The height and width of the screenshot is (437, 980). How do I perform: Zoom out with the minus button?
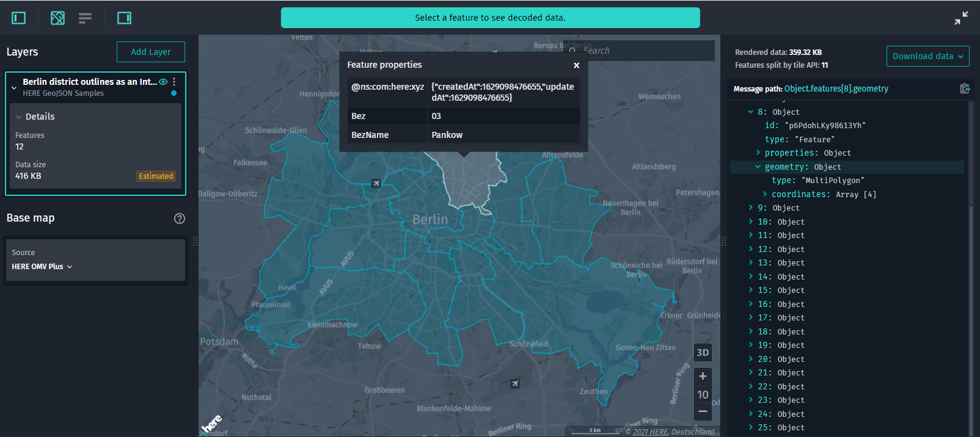(x=703, y=412)
